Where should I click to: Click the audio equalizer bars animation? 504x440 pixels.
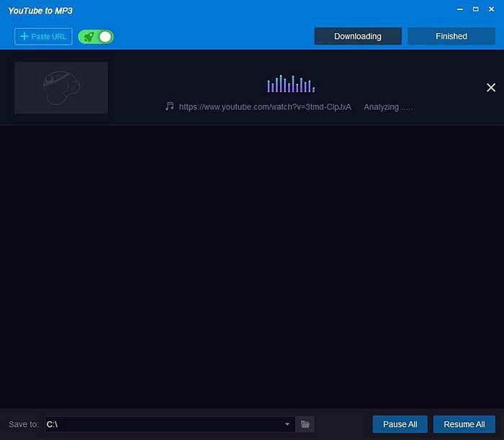tap(291, 84)
